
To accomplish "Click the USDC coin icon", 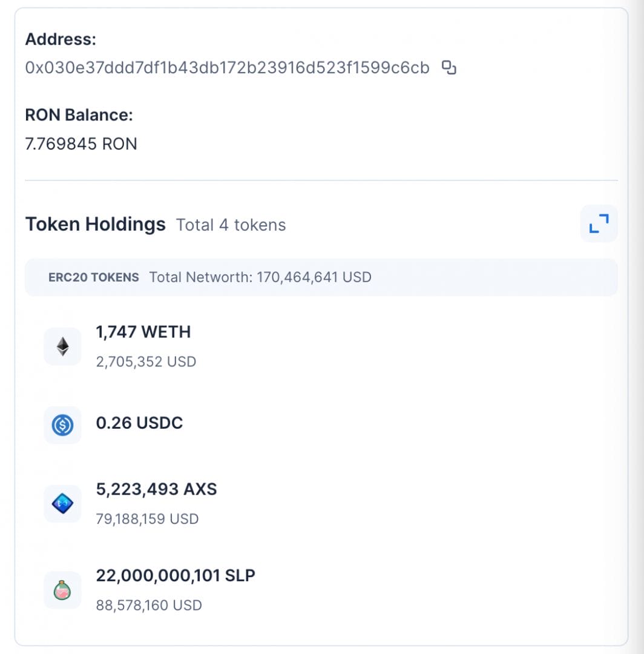I will pos(62,425).
